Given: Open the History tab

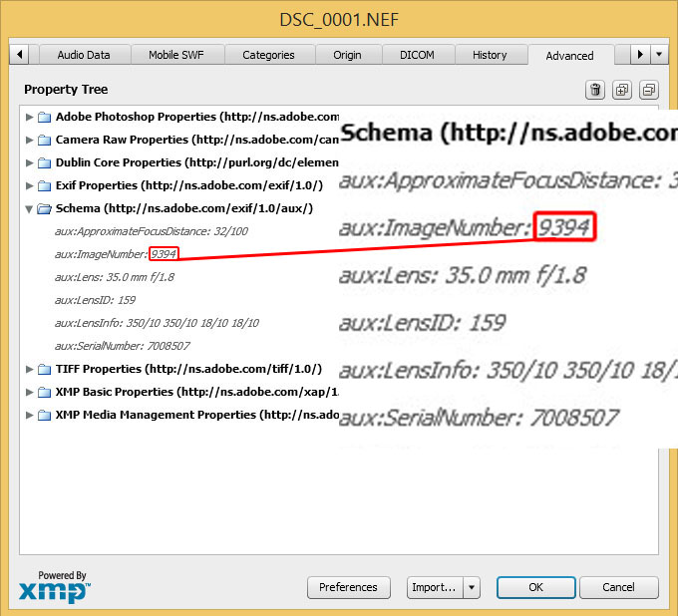Looking at the screenshot, I should pyautogui.click(x=490, y=55).
